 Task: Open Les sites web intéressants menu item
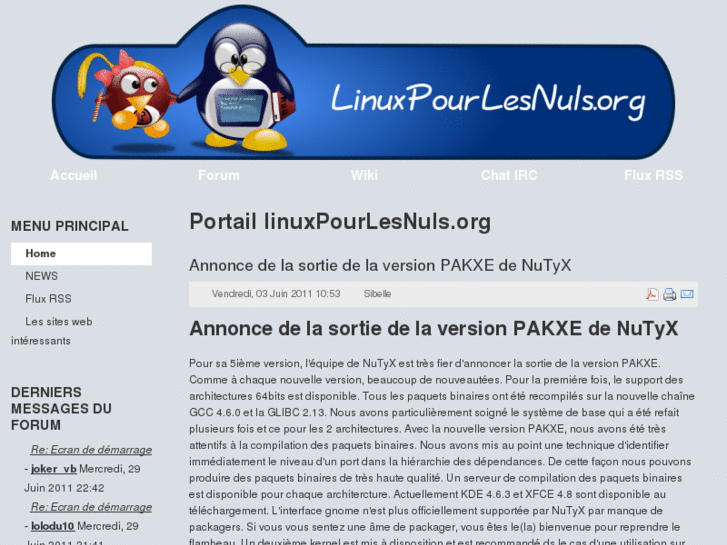click(51, 331)
